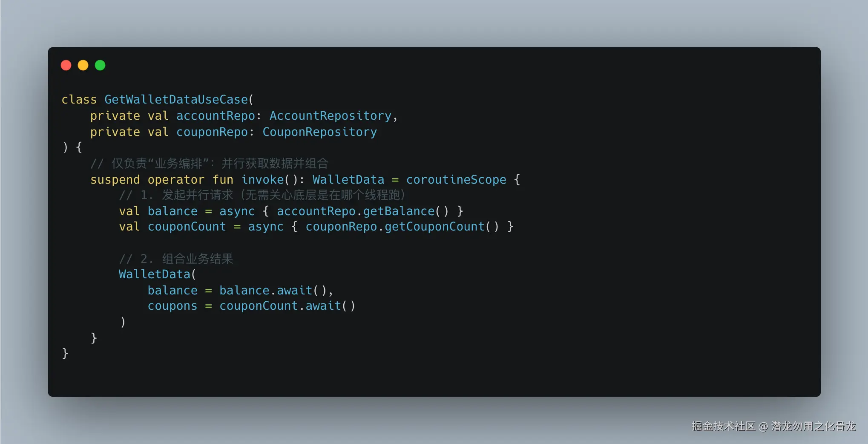This screenshot has width=868, height=444.
Task: Click the WalletData( constructor call
Action: 158,274
